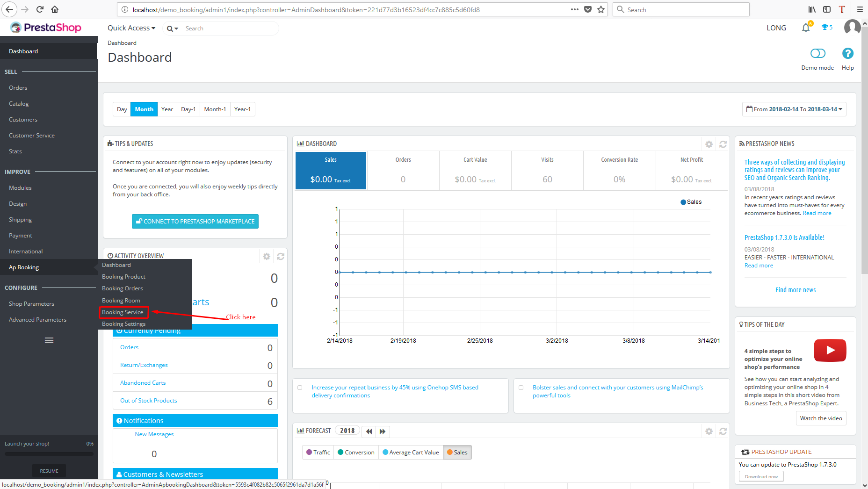The height and width of the screenshot is (489, 868).
Task: Toggle the browser sidebar icon
Action: click(x=827, y=9)
